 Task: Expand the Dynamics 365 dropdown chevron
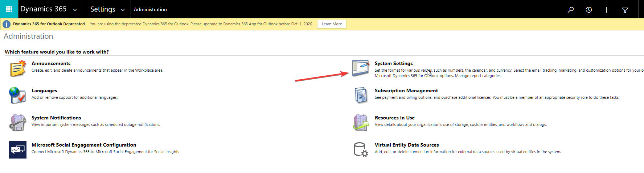coord(75,10)
